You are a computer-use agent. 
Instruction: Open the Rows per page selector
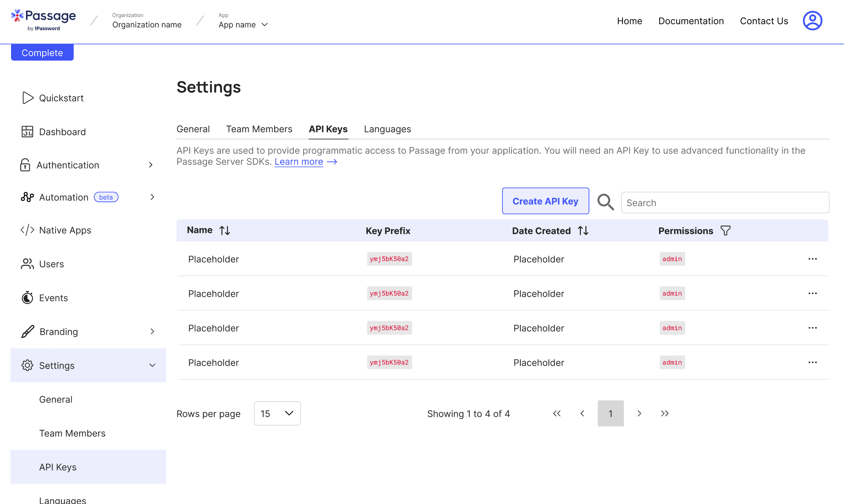tap(277, 413)
